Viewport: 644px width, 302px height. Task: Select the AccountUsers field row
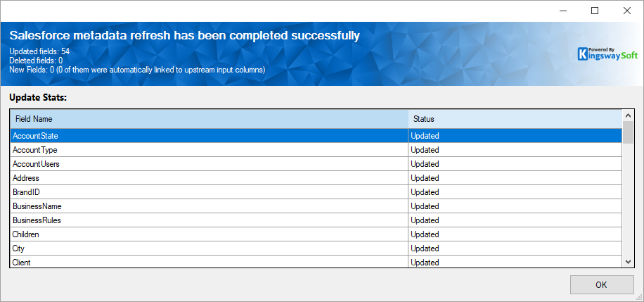316,164
